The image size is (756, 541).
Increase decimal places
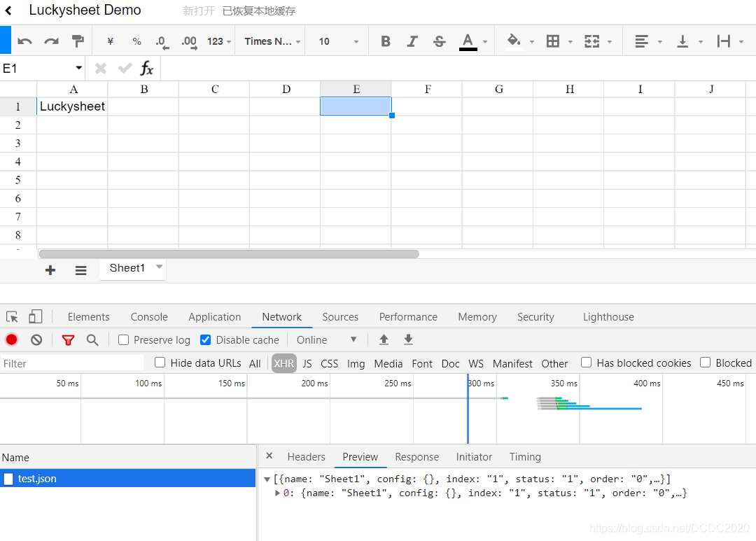click(x=190, y=43)
